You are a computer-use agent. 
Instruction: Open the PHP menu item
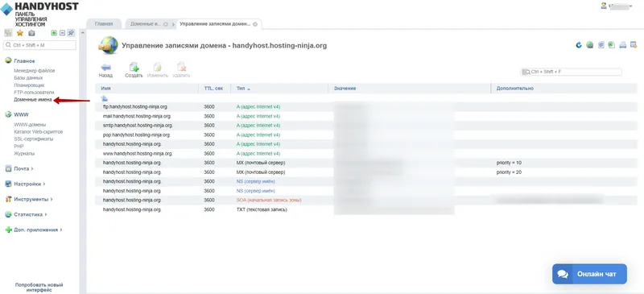19,146
